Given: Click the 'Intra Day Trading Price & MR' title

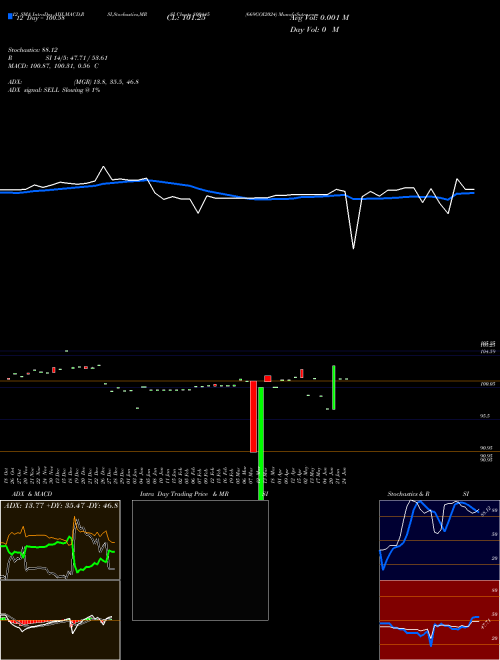Looking at the screenshot, I should point(185,494).
